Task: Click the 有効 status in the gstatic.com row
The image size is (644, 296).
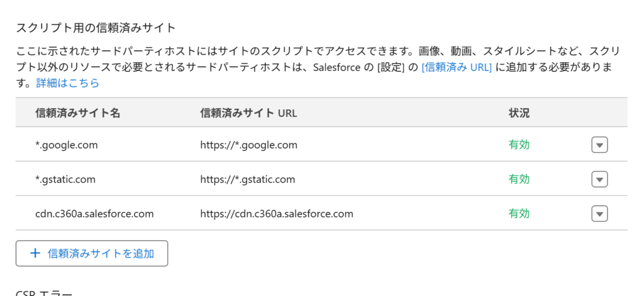Action: point(519,179)
